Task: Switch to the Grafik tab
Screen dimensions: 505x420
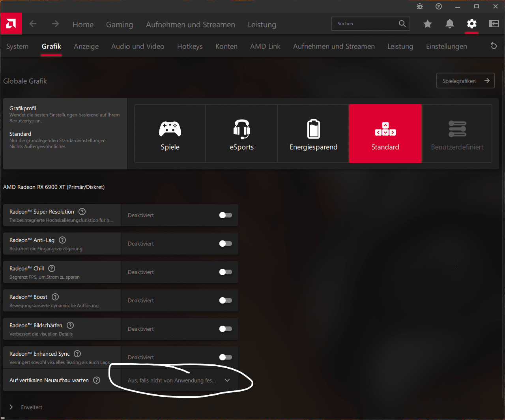Action: click(x=51, y=47)
